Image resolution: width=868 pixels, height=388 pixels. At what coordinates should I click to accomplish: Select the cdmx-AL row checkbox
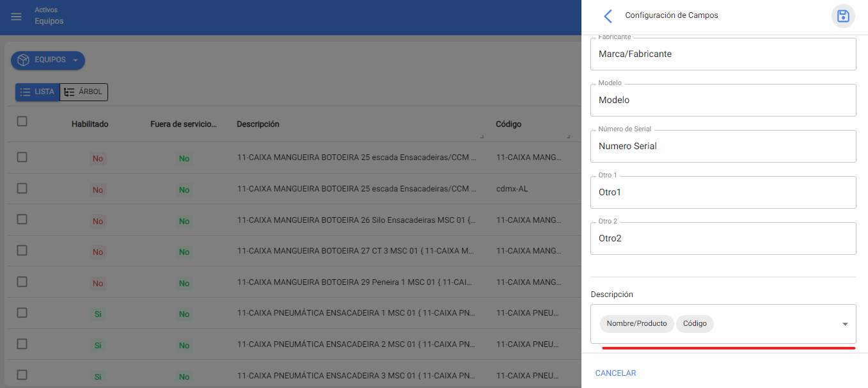coord(22,188)
